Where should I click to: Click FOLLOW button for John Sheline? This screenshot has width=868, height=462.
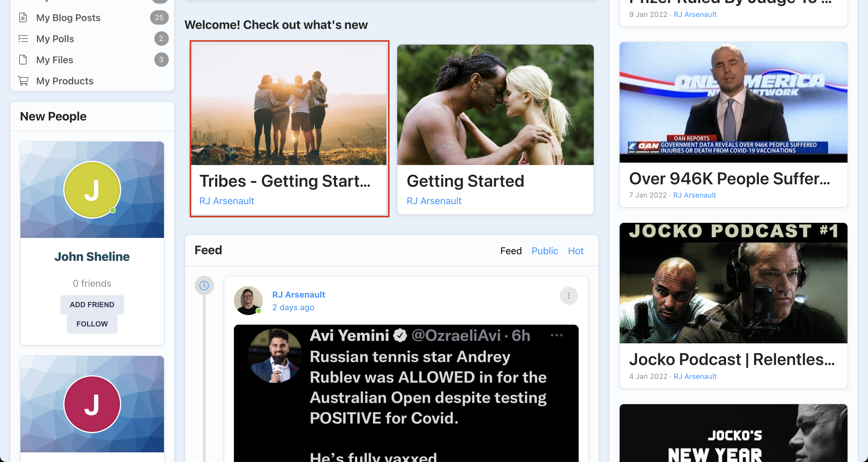[92, 324]
